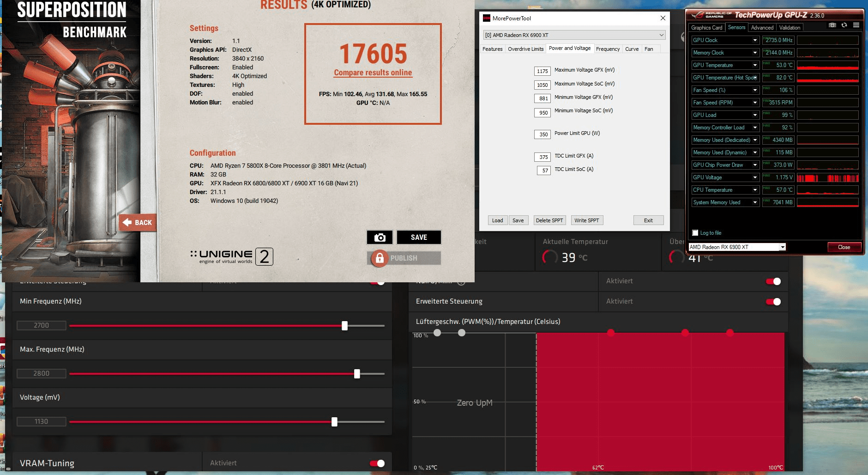
Task: Click Delete SPPT button
Action: click(x=549, y=220)
